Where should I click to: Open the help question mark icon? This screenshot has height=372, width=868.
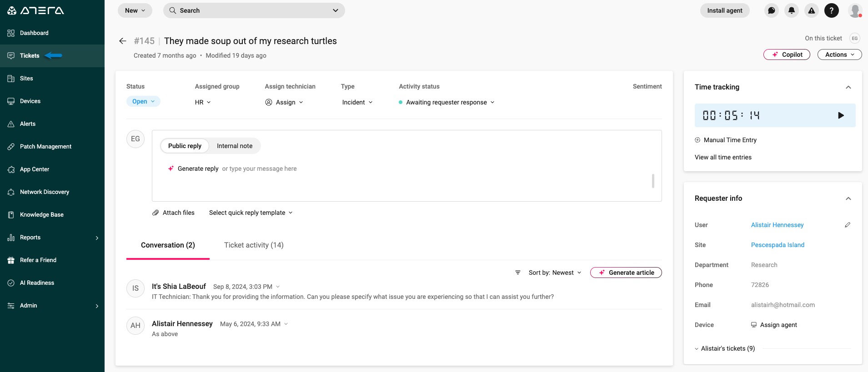click(x=832, y=10)
